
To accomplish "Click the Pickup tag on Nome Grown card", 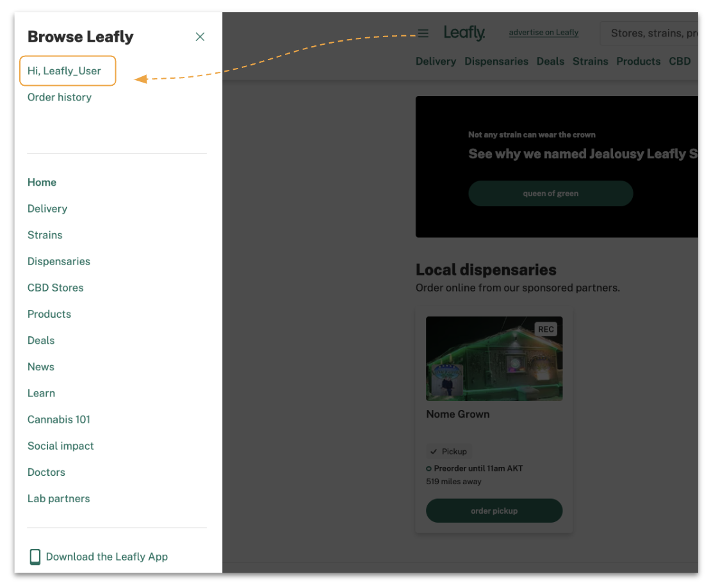I will tap(448, 452).
